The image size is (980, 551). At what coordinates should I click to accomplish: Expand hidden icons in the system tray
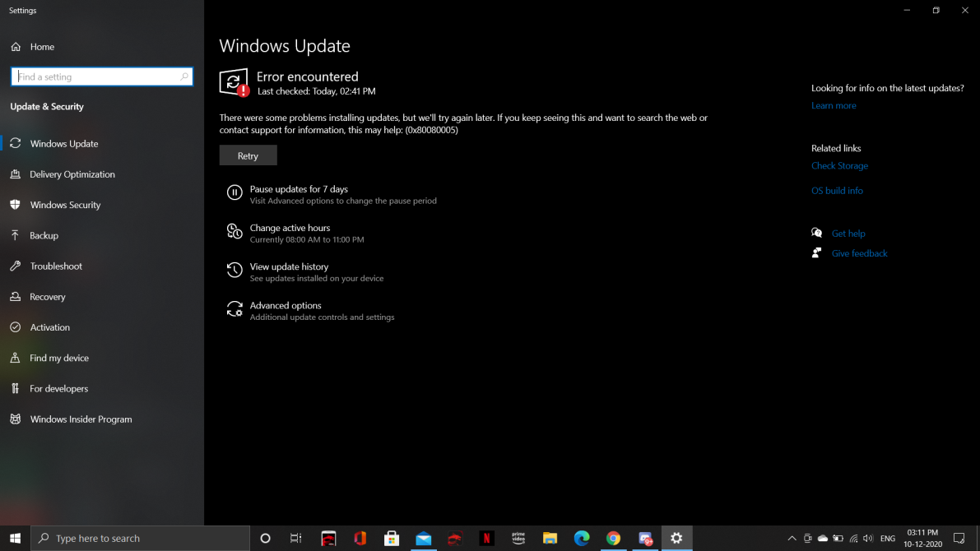coord(792,539)
